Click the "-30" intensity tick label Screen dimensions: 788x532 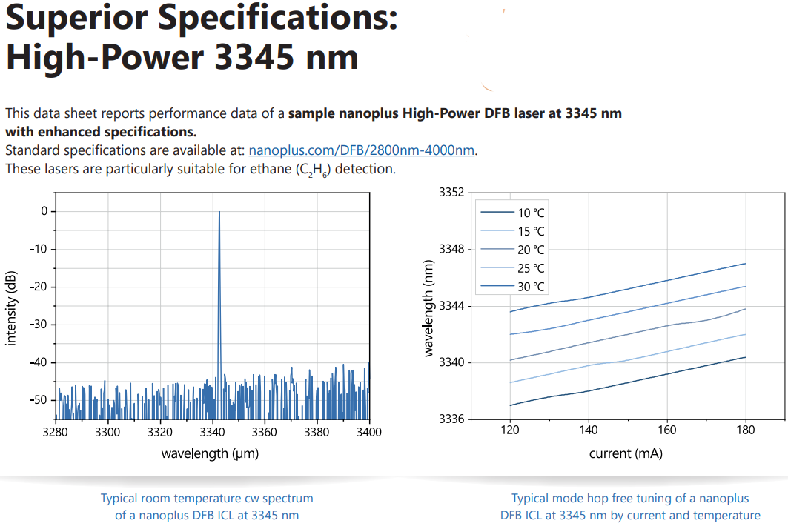(39, 325)
